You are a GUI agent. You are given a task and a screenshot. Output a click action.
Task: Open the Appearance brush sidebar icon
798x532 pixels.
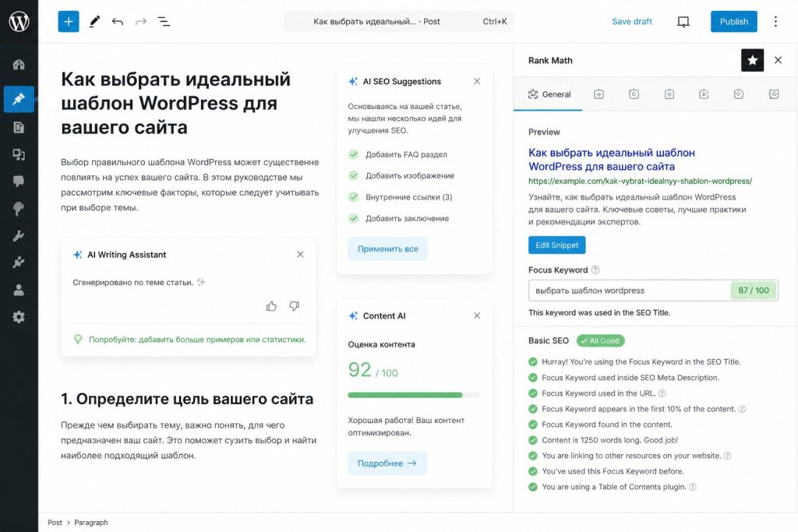tap(19, 209)
